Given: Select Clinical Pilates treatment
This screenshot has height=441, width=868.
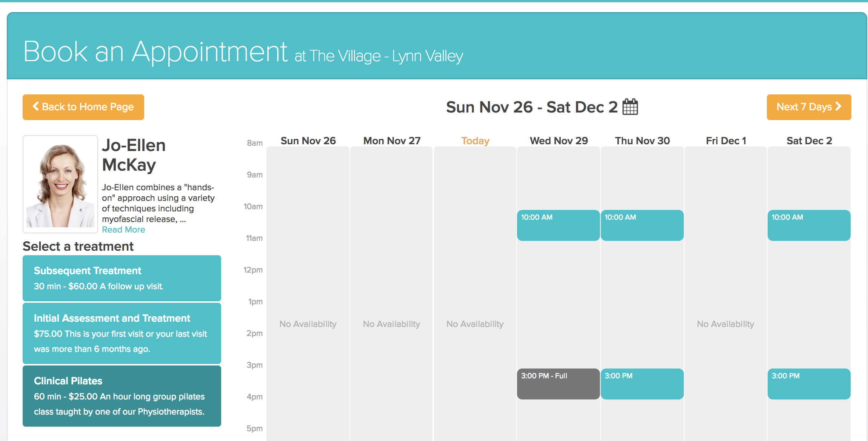Looking at the screenshot, I should pyautogui.click(x=122, y=396).
